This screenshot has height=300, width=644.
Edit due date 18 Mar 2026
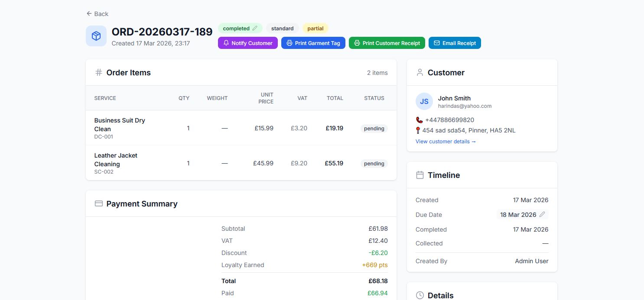click(x=523, y=215)
